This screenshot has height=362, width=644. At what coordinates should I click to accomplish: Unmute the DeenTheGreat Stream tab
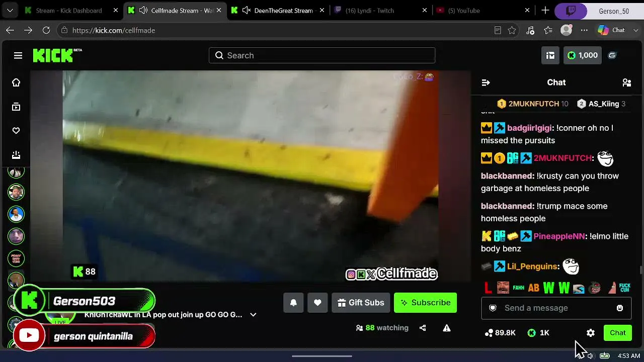coord(247,11)
